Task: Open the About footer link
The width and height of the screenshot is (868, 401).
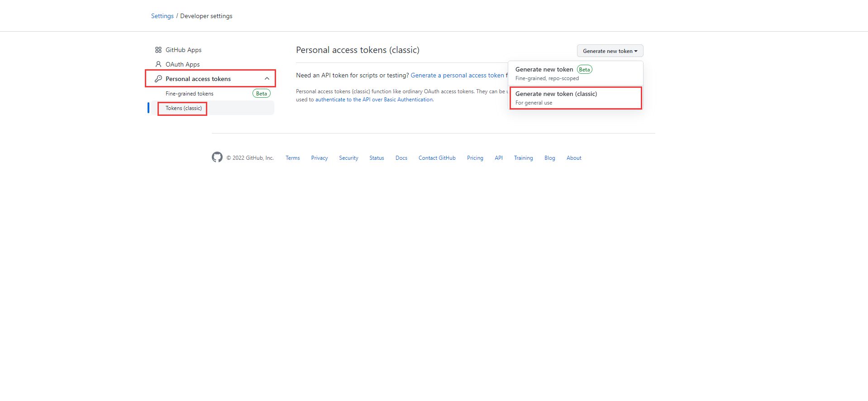Action: [x=574, y=158]
